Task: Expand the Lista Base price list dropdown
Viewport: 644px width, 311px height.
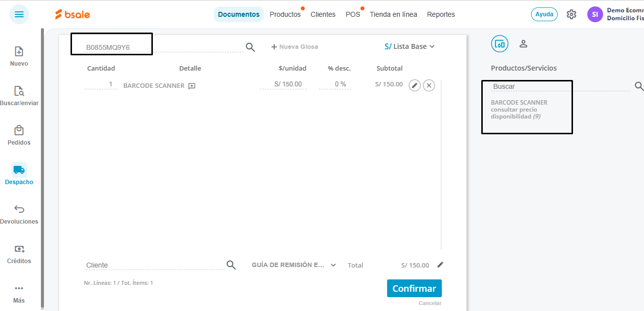Action: click(x=409, y=46)
